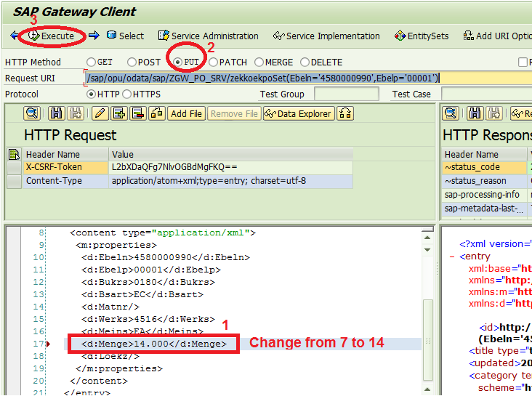Click the sap-metadata-last response header
Image resolution: width=532 pixels, height=396 pixels.
pos(484,208)
